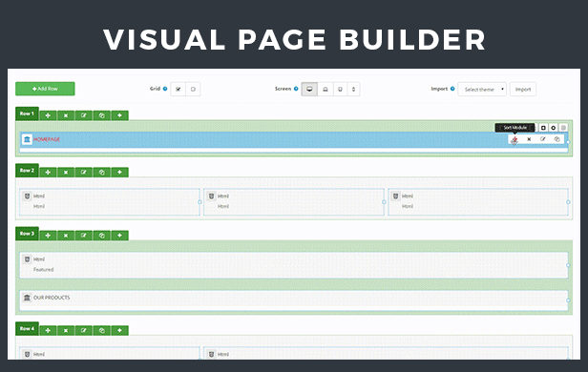This screenshot has height=372, width=588.
Task: Click the move icon on Row 2
Action: click(48, 172)
